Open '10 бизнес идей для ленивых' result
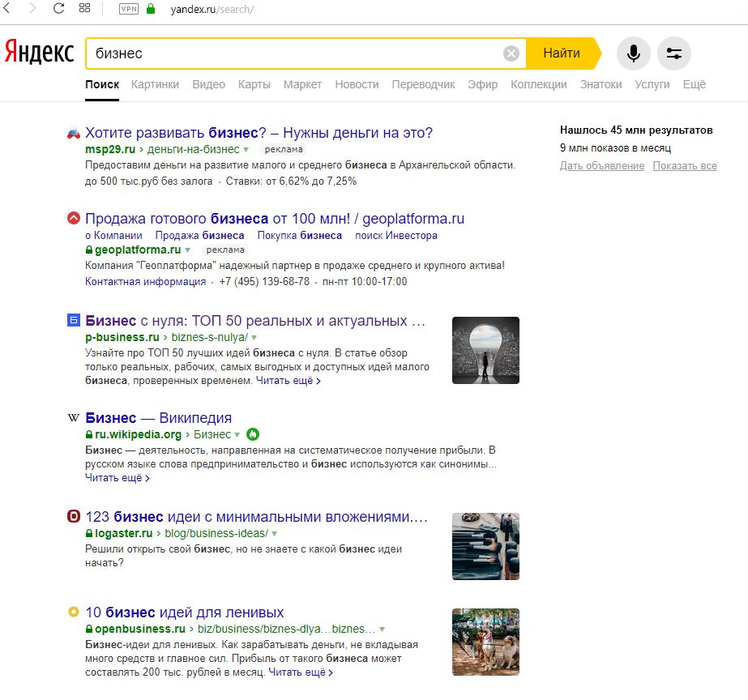The image size is (748, 700). point(185,612)
